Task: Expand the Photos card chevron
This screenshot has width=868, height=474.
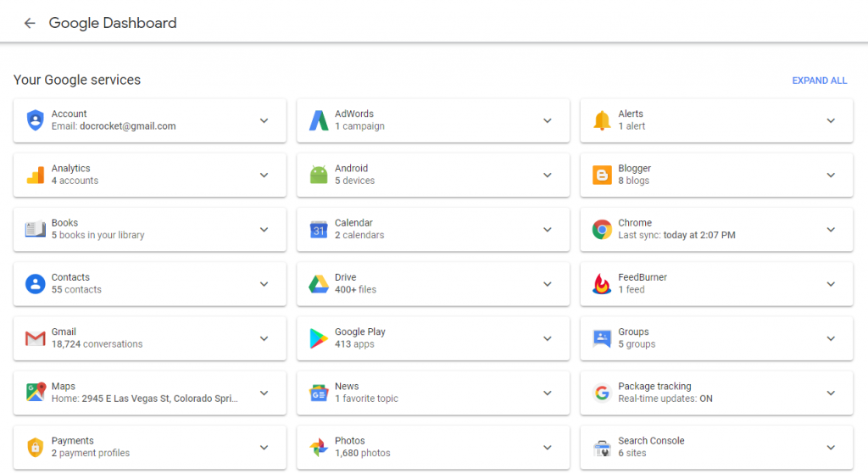Action: pyautogui.click(x=548, y=448)
